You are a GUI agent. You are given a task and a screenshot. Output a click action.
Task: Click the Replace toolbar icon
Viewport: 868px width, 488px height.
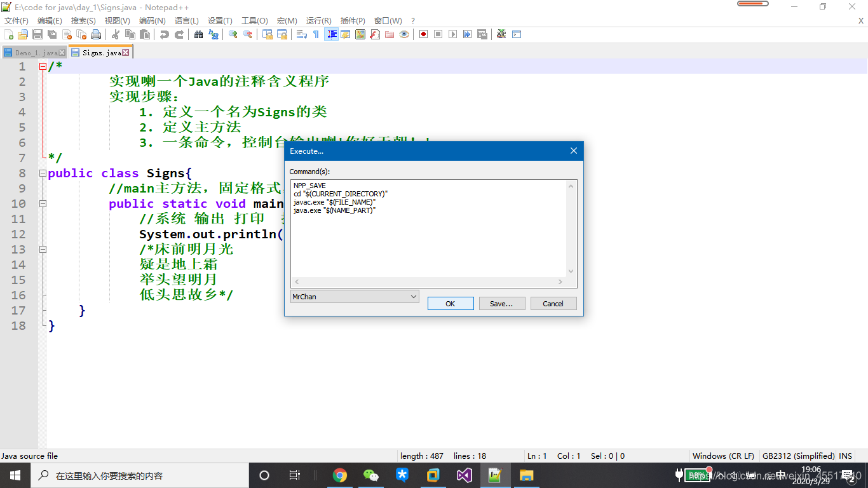click(x=214, y=34)
